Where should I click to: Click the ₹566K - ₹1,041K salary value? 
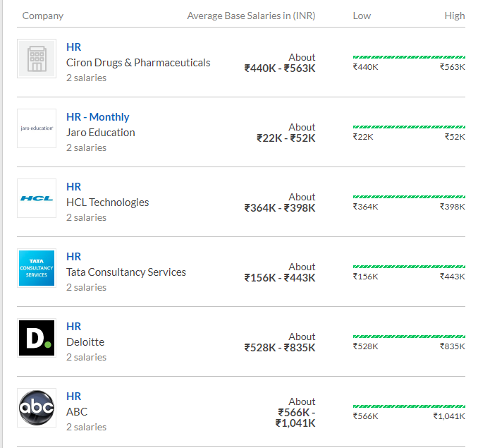[295, 418]
